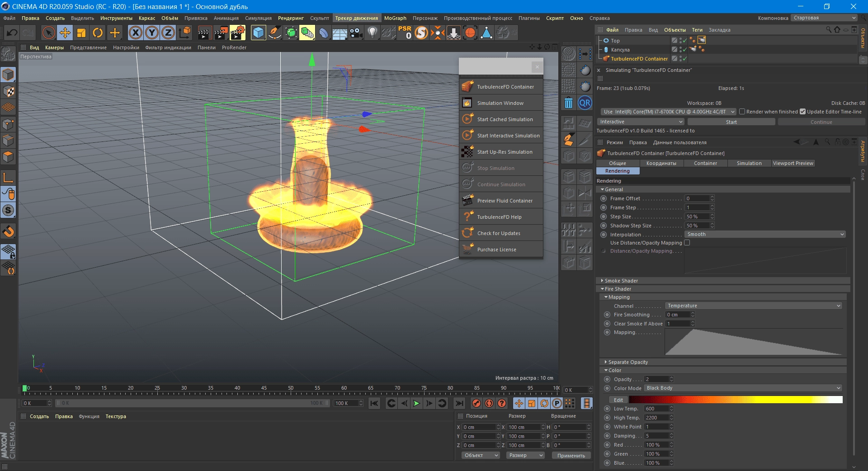Click the trash bin icon
This screenshot has width=868, height=471.
coord(569,103)
